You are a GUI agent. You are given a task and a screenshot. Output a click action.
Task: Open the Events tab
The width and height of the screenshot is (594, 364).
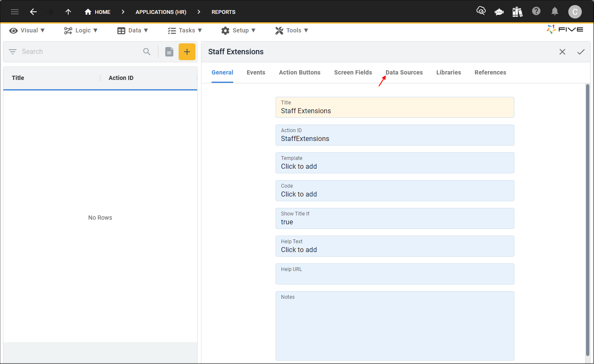(256, 72)
